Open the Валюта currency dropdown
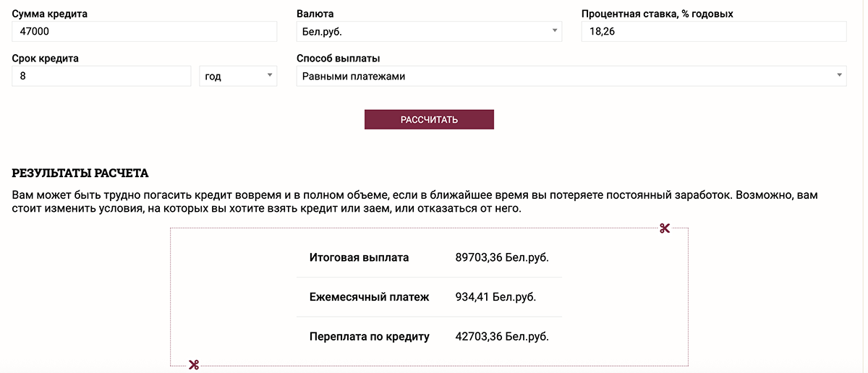 tap(429, 31)
